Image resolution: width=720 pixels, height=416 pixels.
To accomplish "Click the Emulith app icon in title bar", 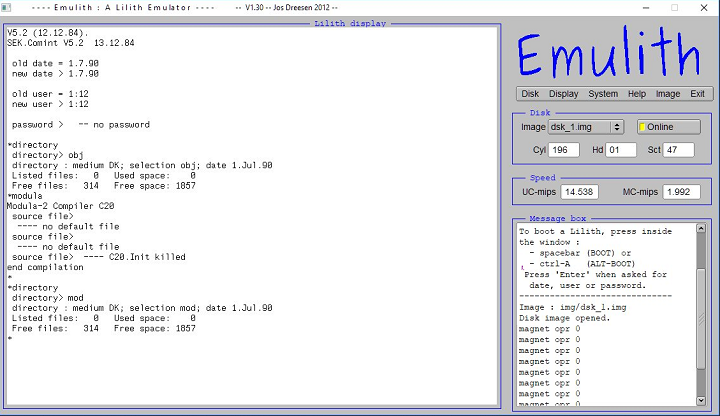I will (6, 7).
